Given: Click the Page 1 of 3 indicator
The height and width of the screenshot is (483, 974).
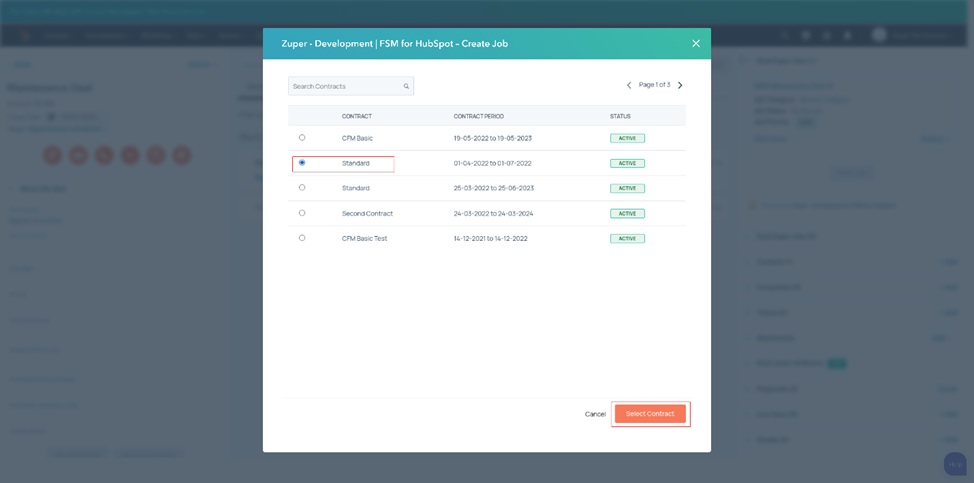Looking at the screenshot, I should pyautogui.click(x=654, y=85).
